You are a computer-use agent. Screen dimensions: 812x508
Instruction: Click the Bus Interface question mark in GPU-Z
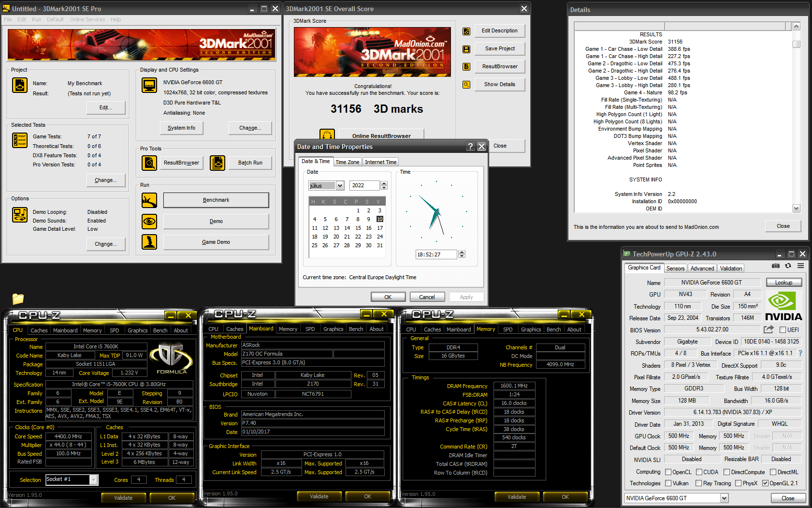point(800,353)
